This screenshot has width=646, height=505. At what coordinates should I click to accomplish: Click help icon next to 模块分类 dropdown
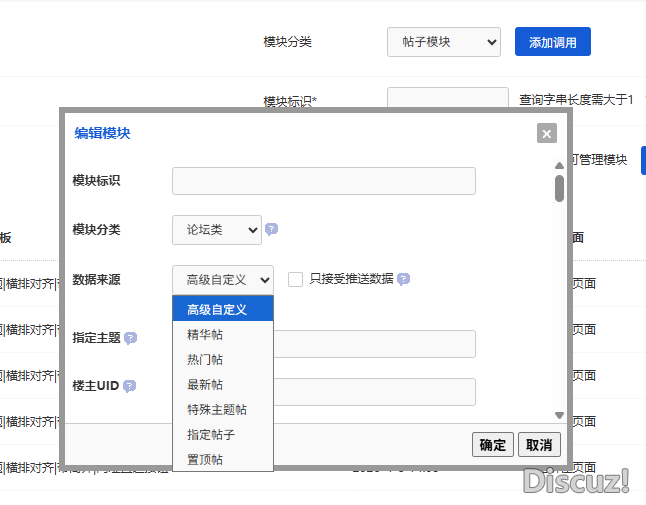(x=271, y=229)
